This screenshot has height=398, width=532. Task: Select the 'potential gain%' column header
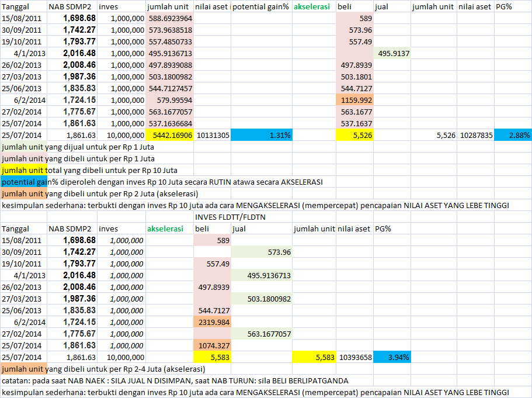pos(262,6)
